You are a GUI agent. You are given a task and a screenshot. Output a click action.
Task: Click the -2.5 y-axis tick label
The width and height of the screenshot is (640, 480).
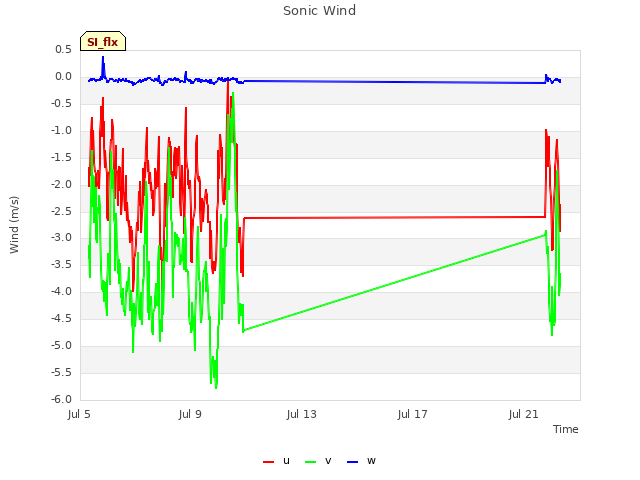(x=61, y=211)
